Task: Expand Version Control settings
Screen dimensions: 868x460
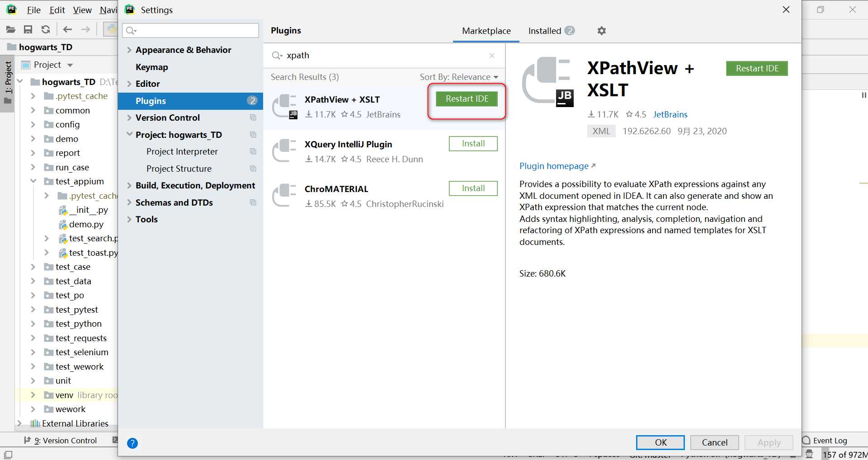Action: click(129, 117)
